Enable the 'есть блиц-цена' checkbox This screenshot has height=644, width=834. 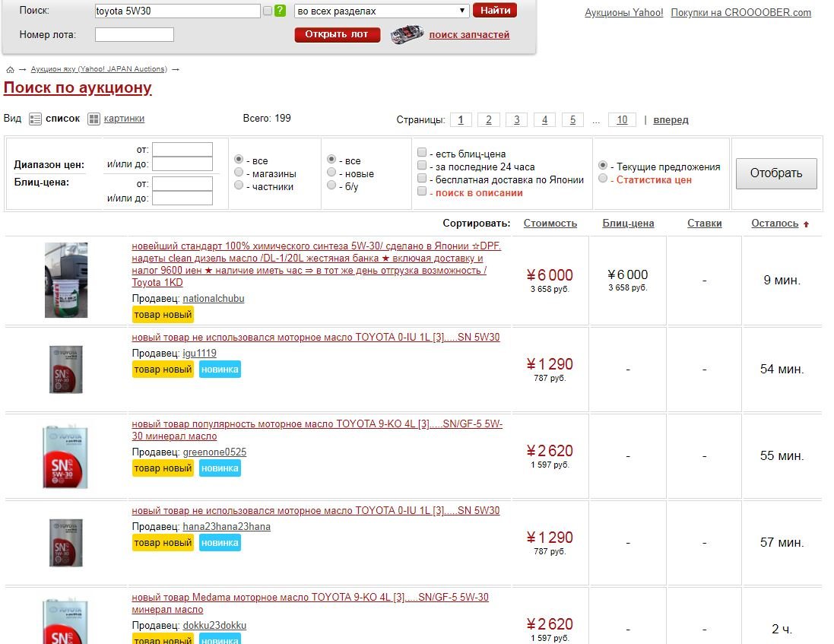pos(422,153)
